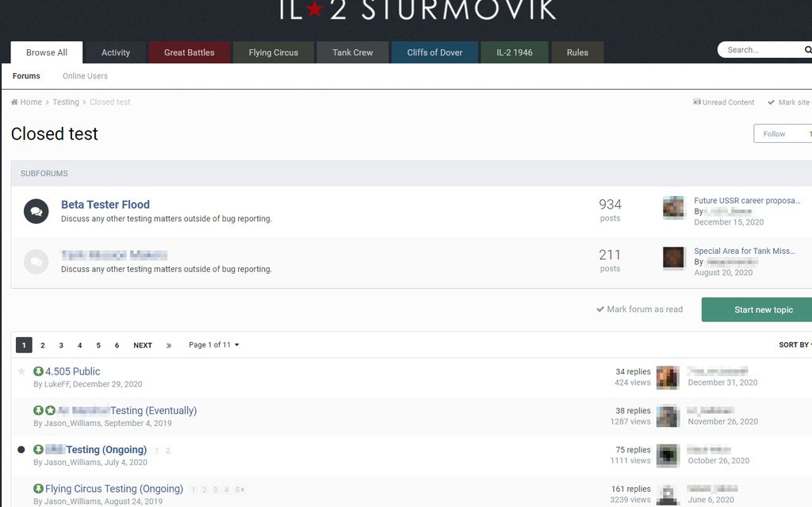Go to page 2 of topics
The height and width of the screenshot is (507, 812).
click(43, 345)
